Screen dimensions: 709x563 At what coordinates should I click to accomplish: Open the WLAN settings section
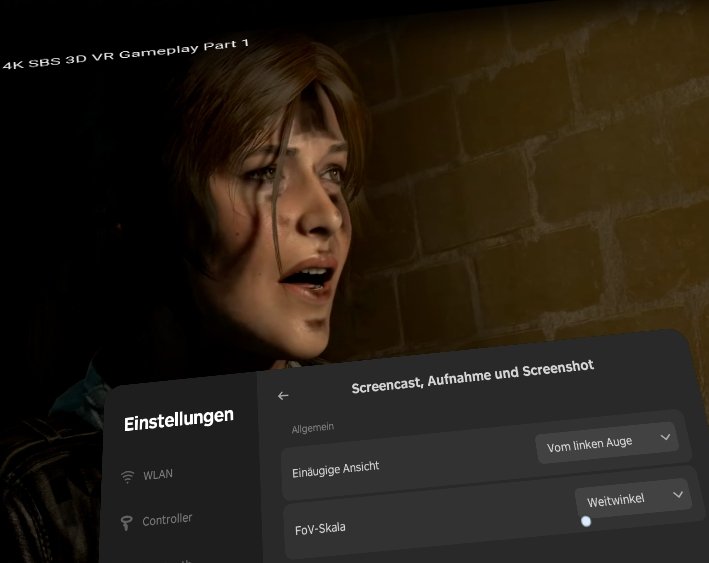(147, 476)
